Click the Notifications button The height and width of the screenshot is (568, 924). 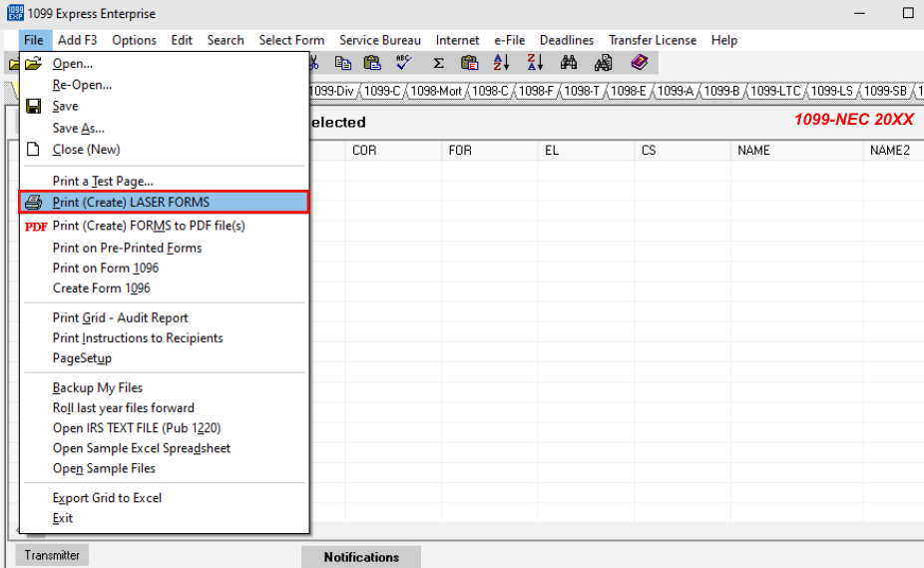click(361, 557)
